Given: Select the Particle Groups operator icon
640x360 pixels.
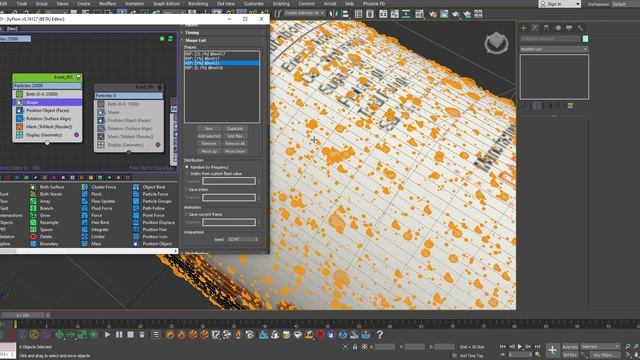Looking at the screenshot, I should (136, 201).
